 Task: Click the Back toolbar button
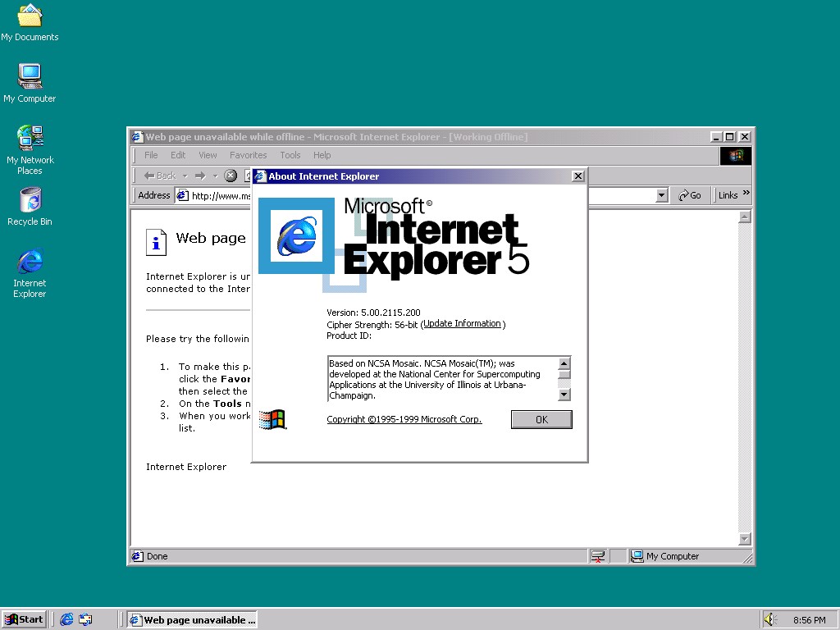(160, 176)
